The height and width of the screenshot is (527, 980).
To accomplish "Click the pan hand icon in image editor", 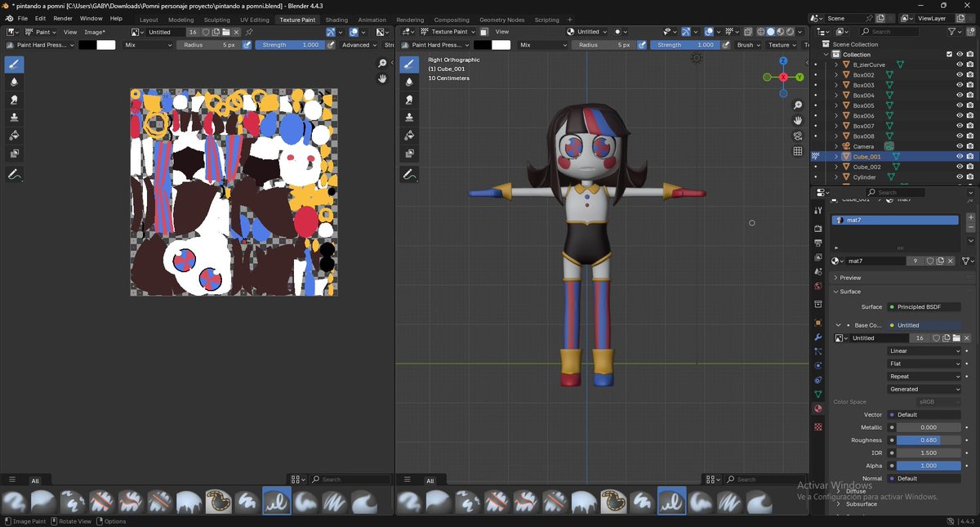I will point(382,79).
